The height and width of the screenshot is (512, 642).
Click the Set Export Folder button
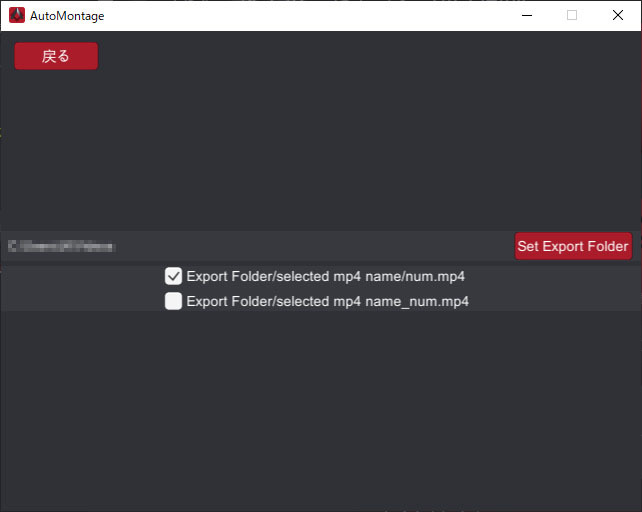pos(573,246)
